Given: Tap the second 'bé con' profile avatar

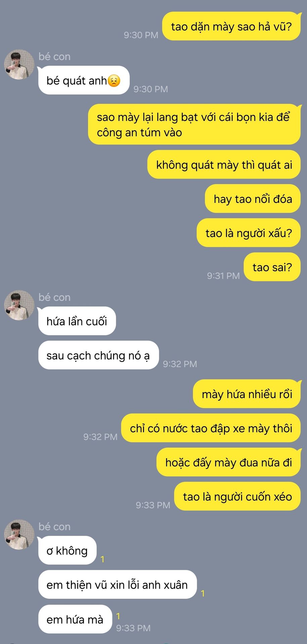Looking at the screenshot, I should pos(19,305).
